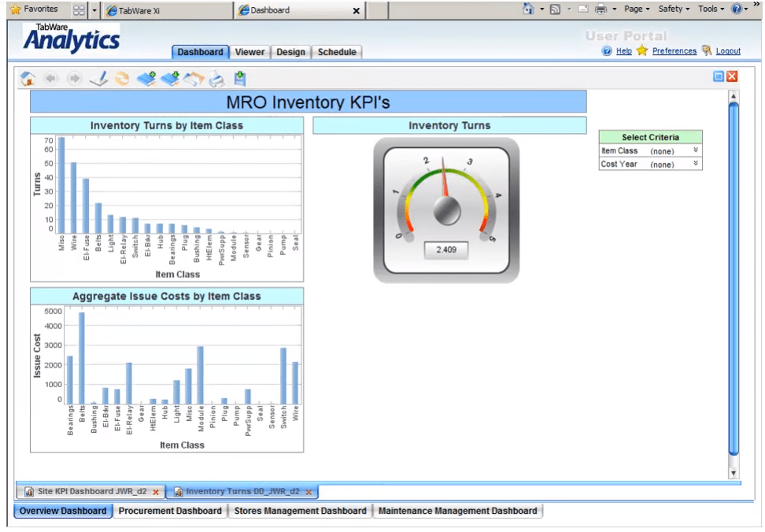This screenshot has height=532, width=765.
Task: Click the Home icon in dashboard toolbar
Action: pyautogui.click(x=28, y=79)
